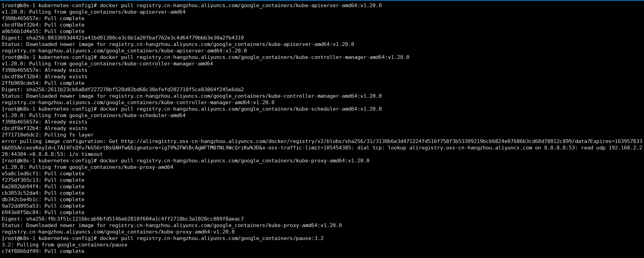
Task: Click the "a9b56b1d4e55: Pull complete" line
Action: coord(43,31)
